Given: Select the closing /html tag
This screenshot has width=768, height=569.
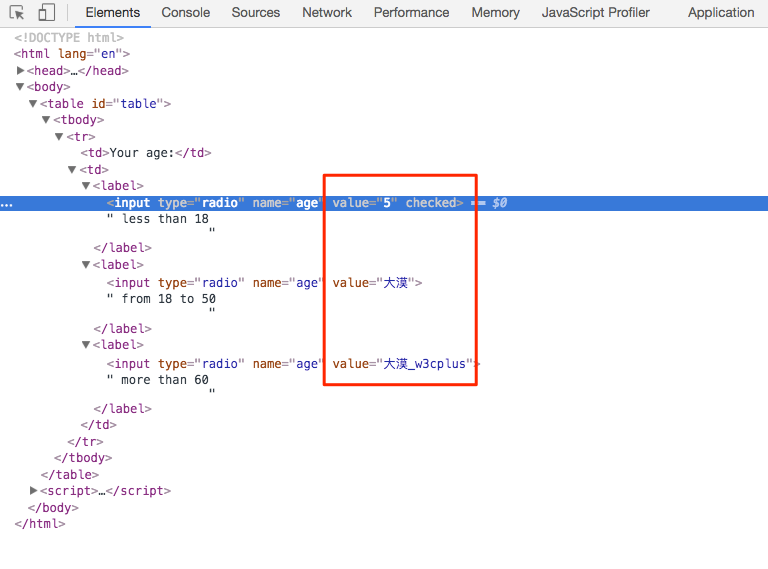Looking at the screenshot, I should coord(40,524).
